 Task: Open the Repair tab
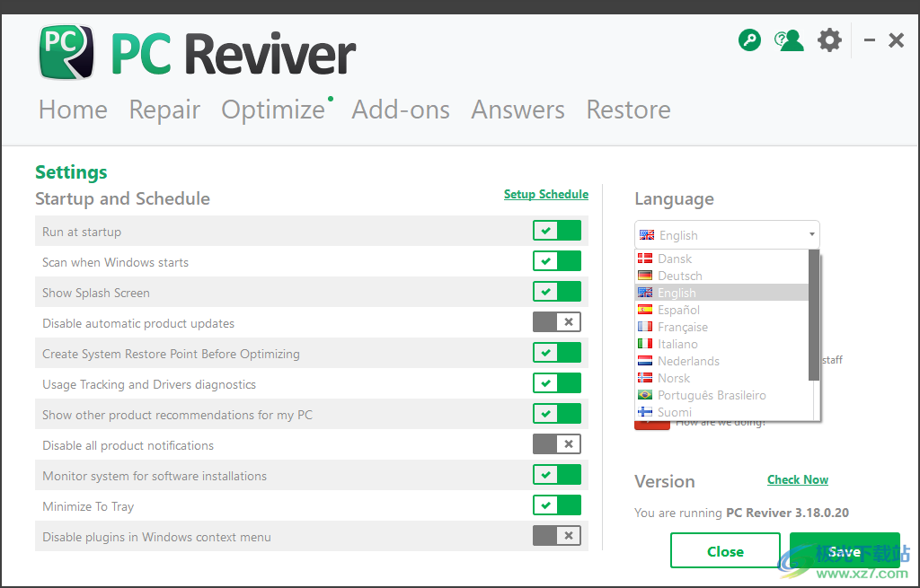pos(165,110)
